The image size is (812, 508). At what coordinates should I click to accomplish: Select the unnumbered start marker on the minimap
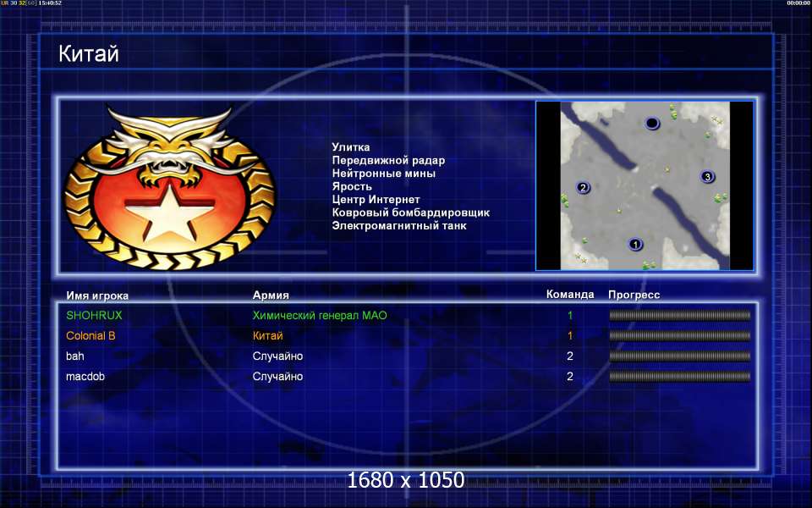[652, 124]
